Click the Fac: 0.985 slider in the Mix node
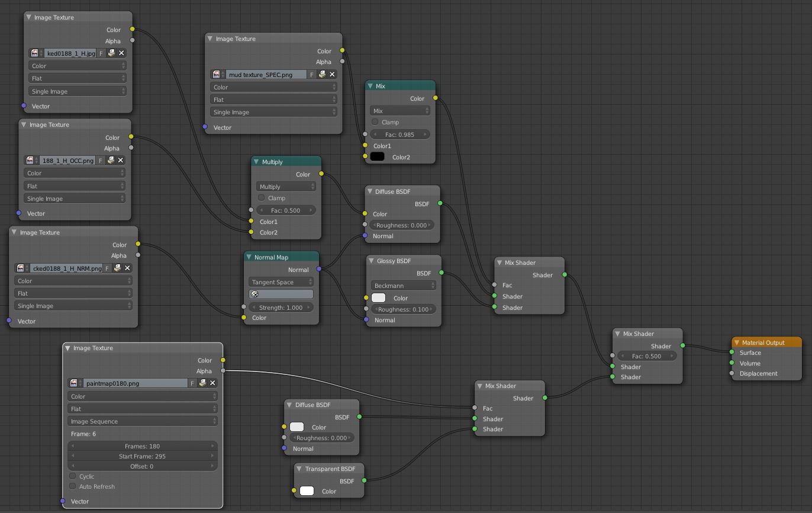Image resolution: width=812 pixels, height=513 pixels. point(400,134)
